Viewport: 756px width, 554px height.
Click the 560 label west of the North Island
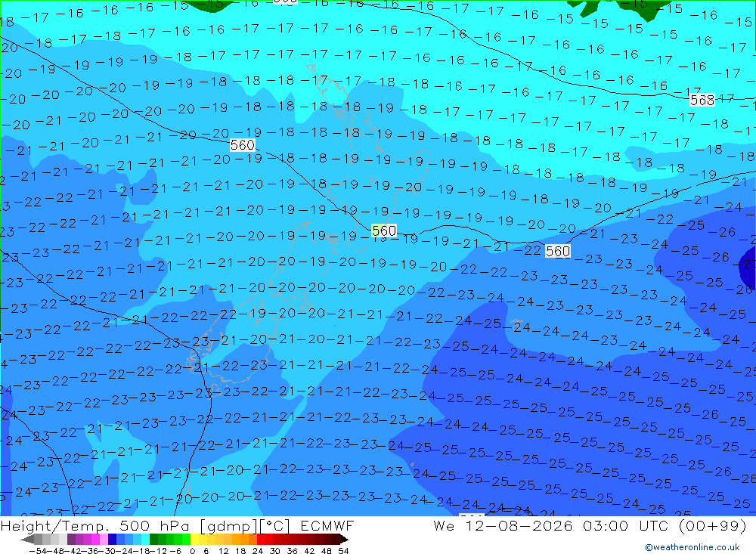242,144
